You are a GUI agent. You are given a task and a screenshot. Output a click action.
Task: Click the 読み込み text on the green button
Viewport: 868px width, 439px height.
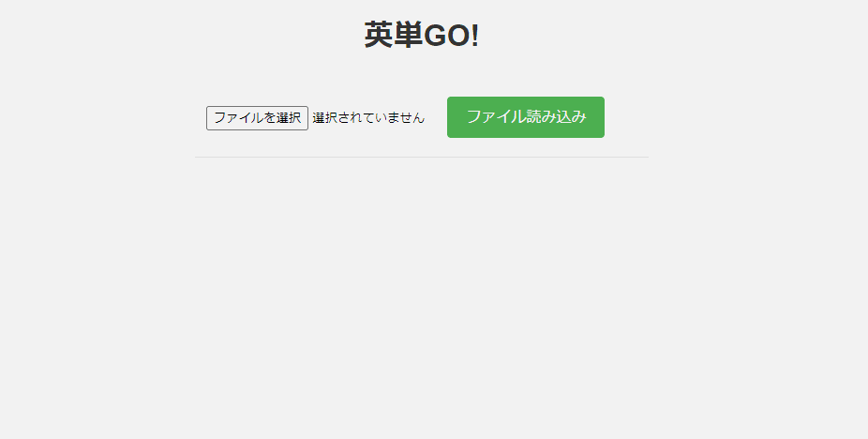pos(557,117)
